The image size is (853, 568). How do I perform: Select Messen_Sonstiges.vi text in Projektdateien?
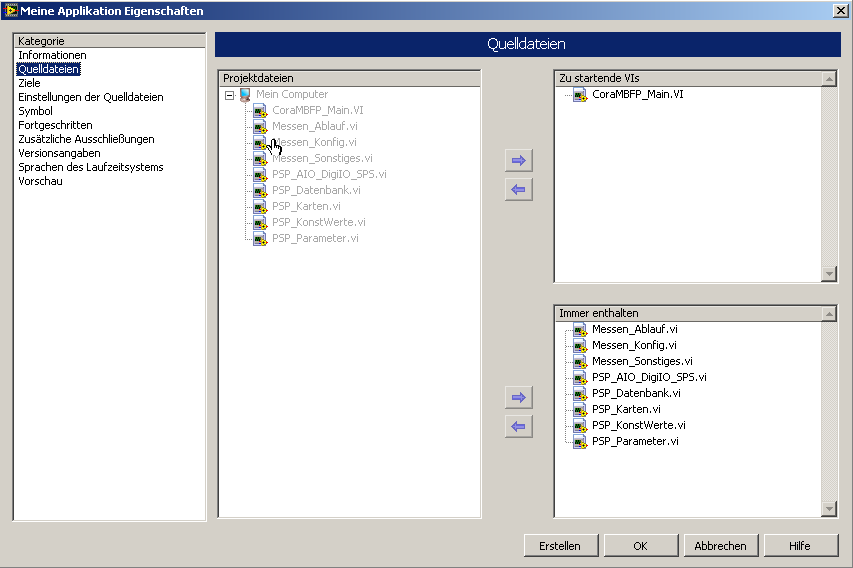[x=322, y=158]
